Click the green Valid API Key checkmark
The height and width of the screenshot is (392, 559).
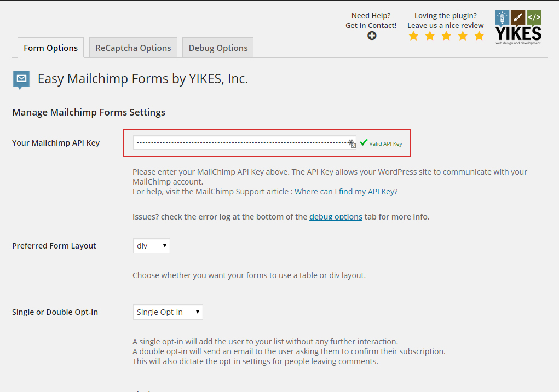[364, 142]
